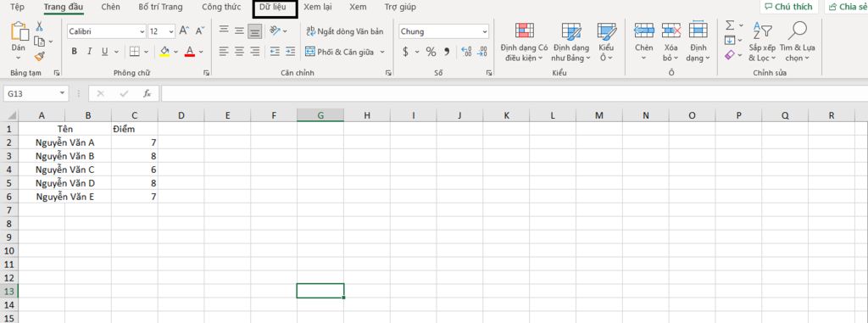
Task: Click the Chú thích comments button
Action: 789,7
